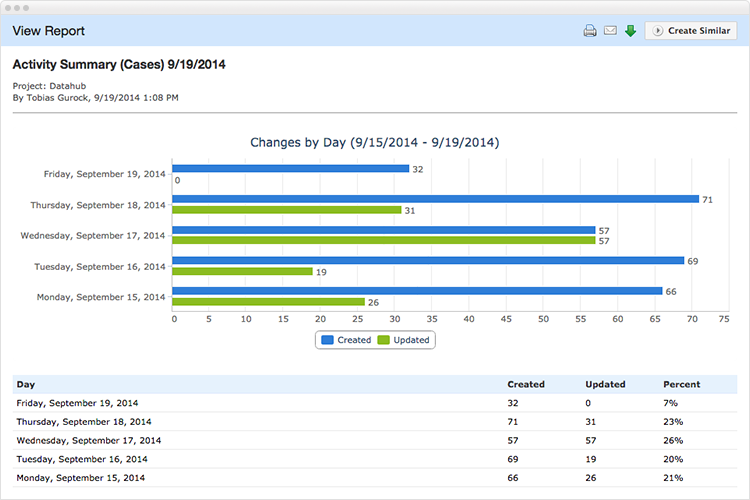
Task: Select table row Thursday, September 18, 2014
Action: click(x=375, y=422)
